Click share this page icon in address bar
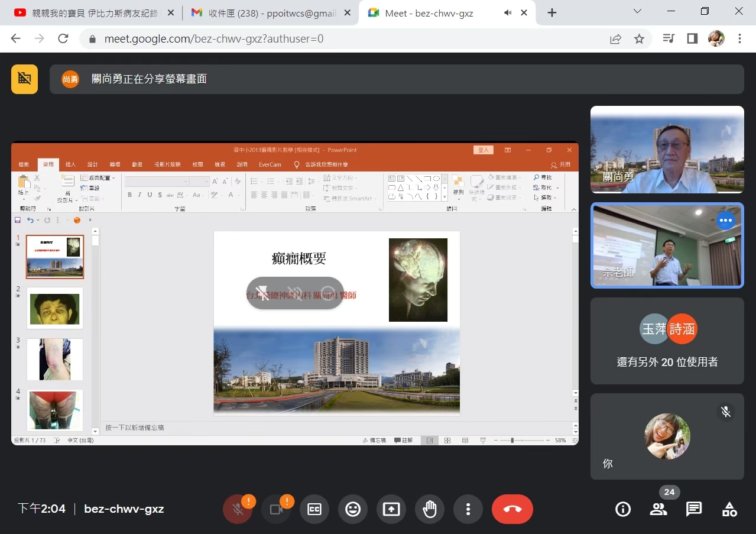Viewport: 756px width, 534px height. [615, 39]
